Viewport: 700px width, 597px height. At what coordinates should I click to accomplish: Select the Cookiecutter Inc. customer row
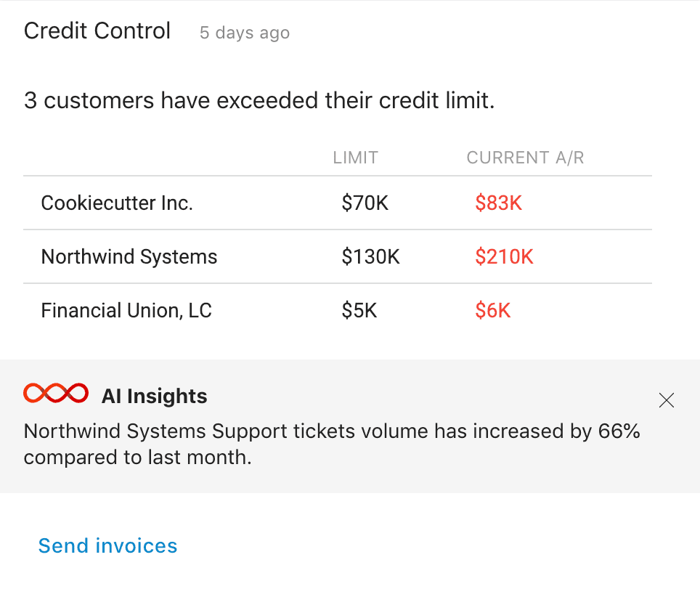pyautogui.click(x=338, y=203)
